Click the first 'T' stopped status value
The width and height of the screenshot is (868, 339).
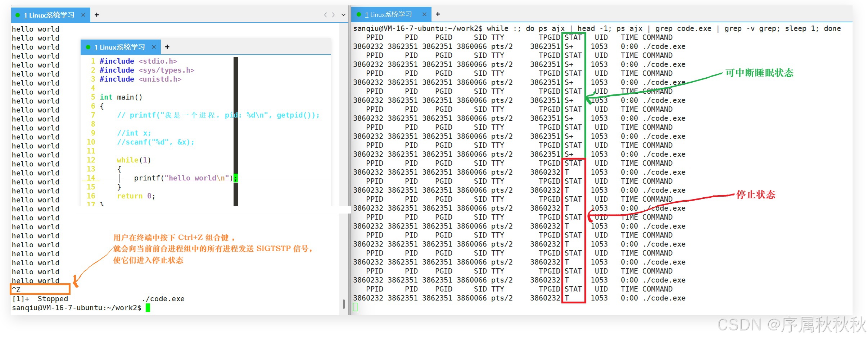566,172
